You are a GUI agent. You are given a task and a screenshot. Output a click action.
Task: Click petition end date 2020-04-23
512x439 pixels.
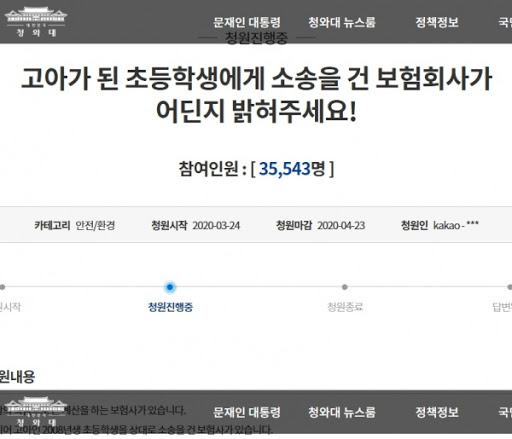[341, 225]
